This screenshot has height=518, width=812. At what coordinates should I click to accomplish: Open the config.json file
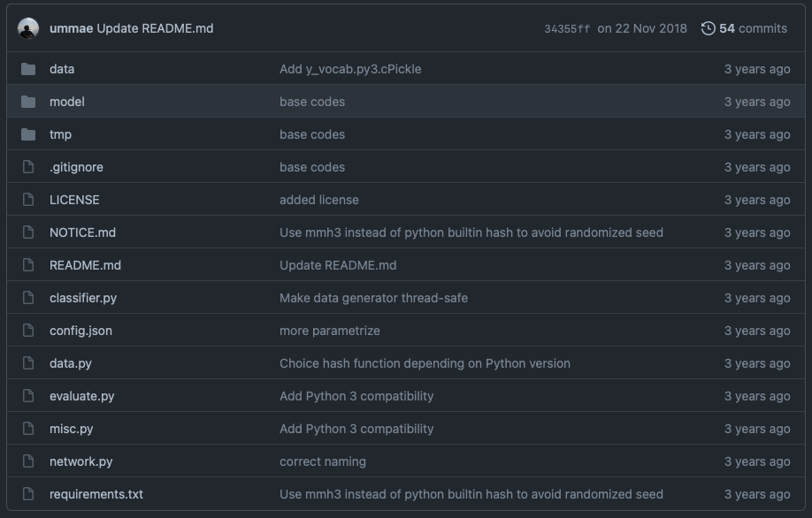pos(80,331)
